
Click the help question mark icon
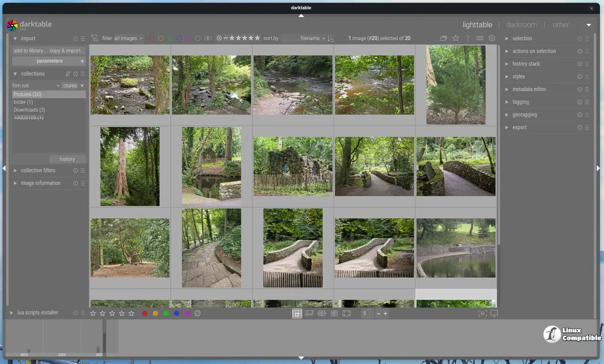tap(468, 38)
